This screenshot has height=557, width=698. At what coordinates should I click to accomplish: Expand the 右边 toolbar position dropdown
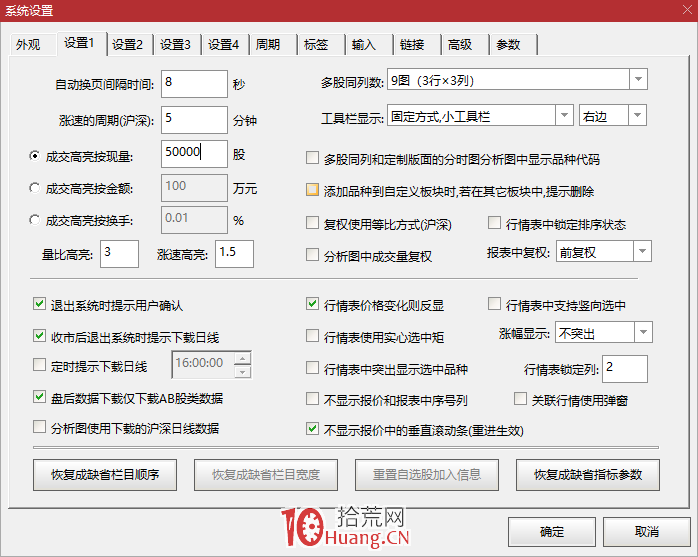pyautogui.click(x=637, y=115)
